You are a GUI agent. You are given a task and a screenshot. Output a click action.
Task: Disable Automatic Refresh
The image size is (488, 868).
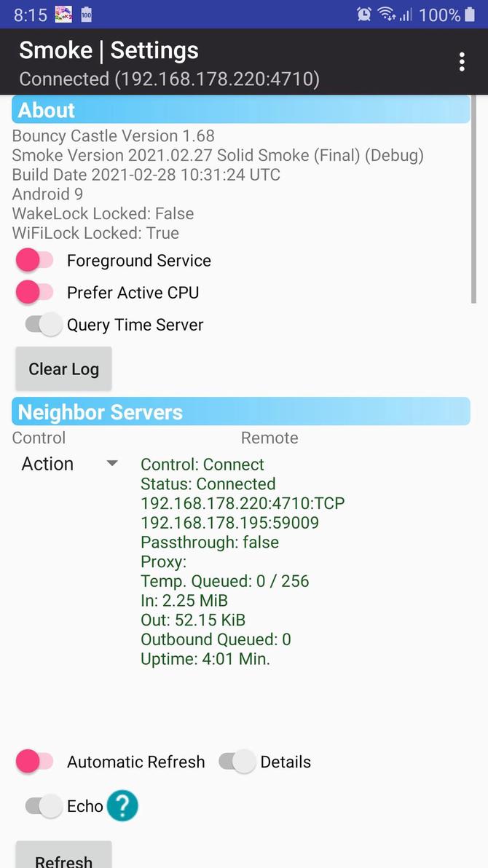pyautogui.click(x=34, y=762)
